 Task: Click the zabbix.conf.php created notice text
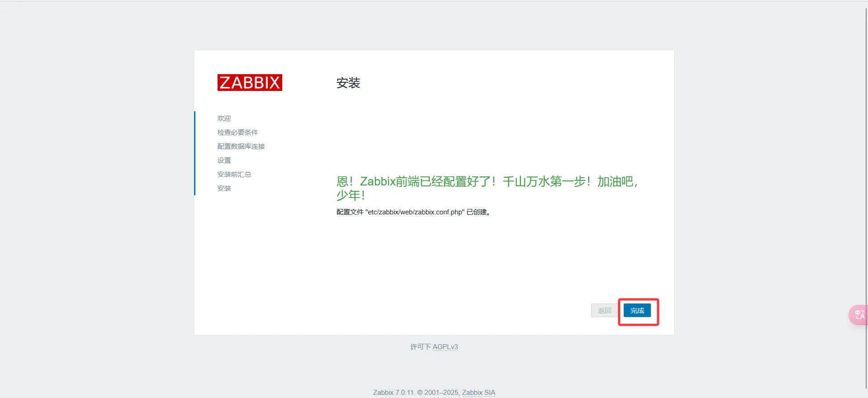[414, 212]
